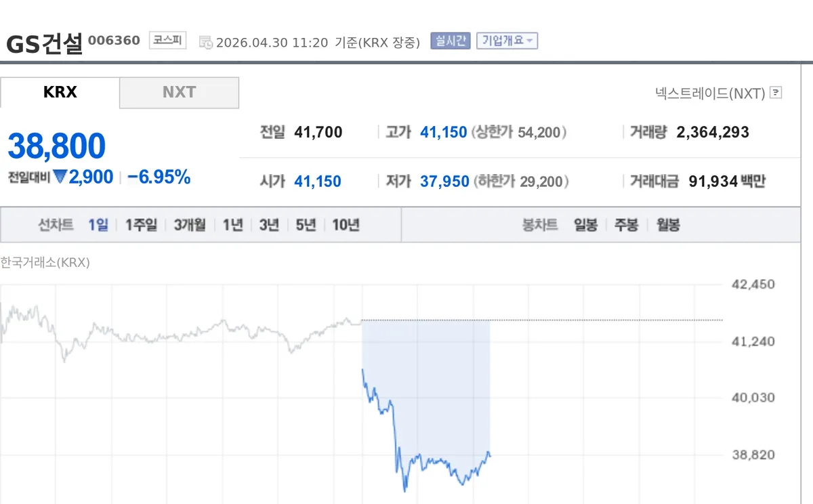Viewport: 813px width, 504px height.
Task: Switch to 봉차트 candlestick chart
Action: 540,224
